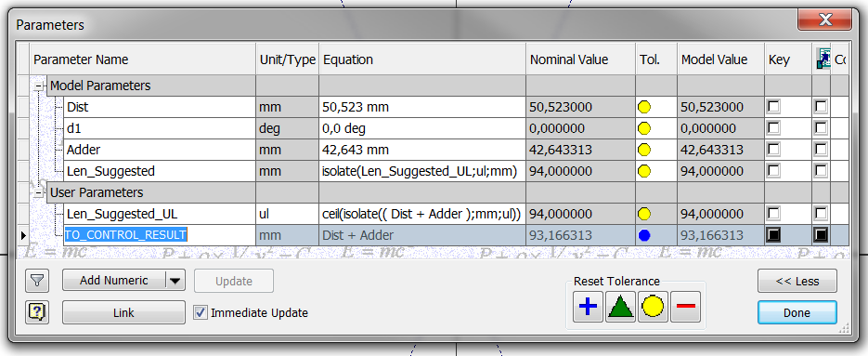Toggle Key checkbox for Dist

pos(773,107)
